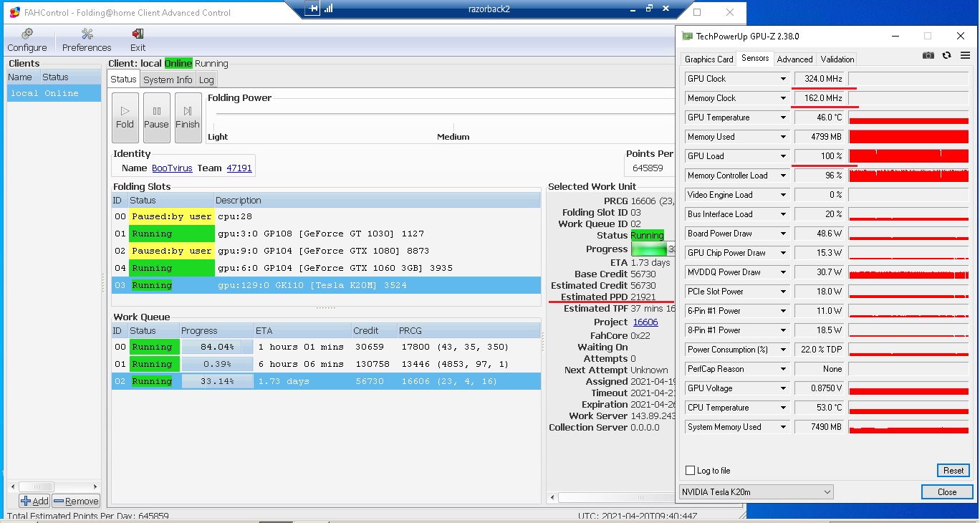Click the 4799 MB Memory Used value
The image size is (980, 523).
pyautogui.click(x=820, y=137)
